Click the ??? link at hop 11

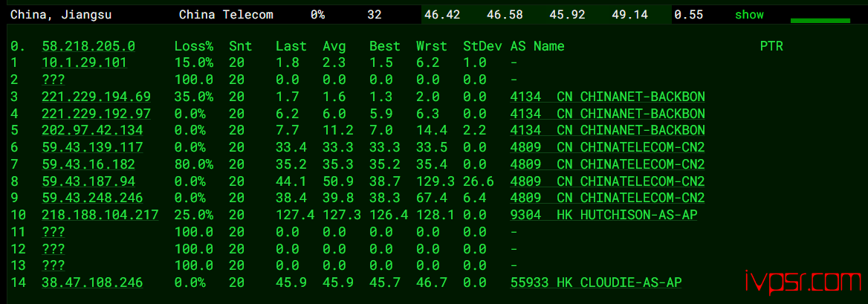coord(54,232)
